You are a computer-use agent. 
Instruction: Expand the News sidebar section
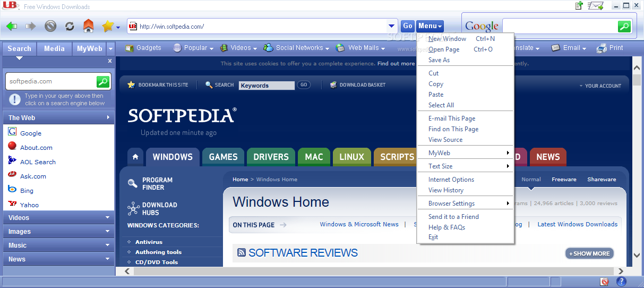click(58, 259)
